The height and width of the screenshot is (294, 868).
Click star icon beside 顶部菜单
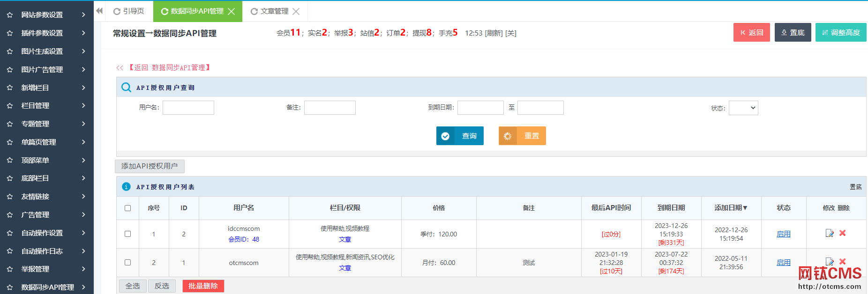coord(10,160)
